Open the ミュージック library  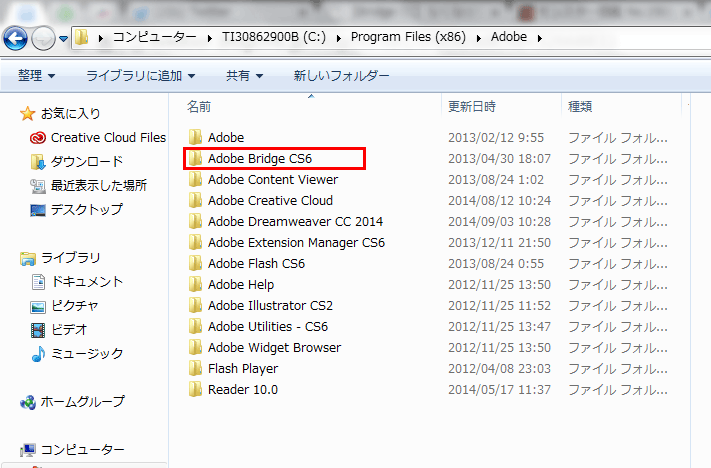click(x=87, y=354)
